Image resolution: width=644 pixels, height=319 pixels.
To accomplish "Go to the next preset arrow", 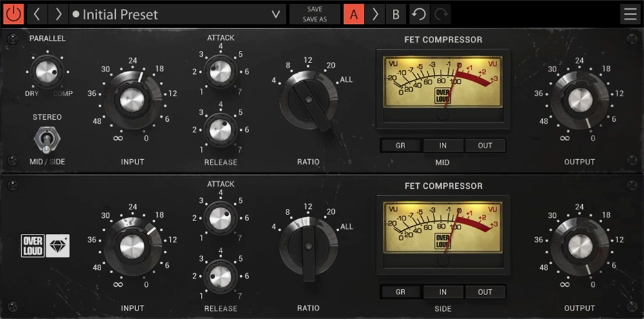I will (x=59, y=14).
